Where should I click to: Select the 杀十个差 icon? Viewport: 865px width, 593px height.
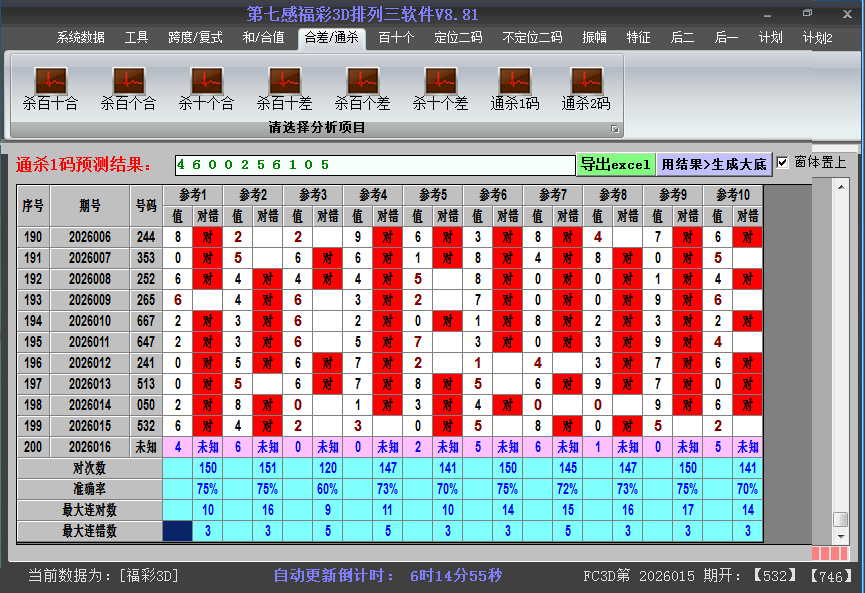tap(440, 88)
